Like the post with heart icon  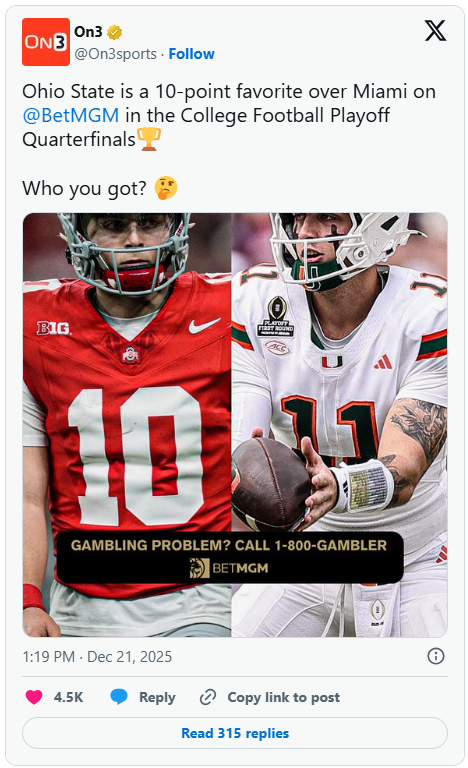click(x=34, y=697)
